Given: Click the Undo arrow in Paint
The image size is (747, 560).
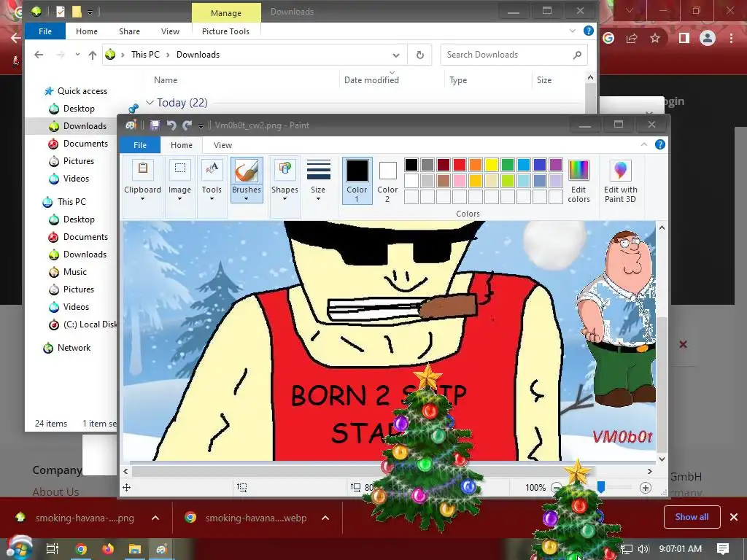Looking at the screenshot, I should [x=171, y=125].
